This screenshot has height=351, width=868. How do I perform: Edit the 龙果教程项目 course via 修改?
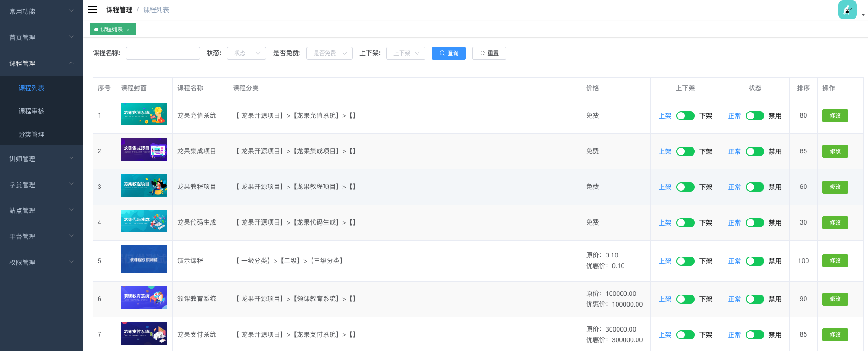pos(835,187)
